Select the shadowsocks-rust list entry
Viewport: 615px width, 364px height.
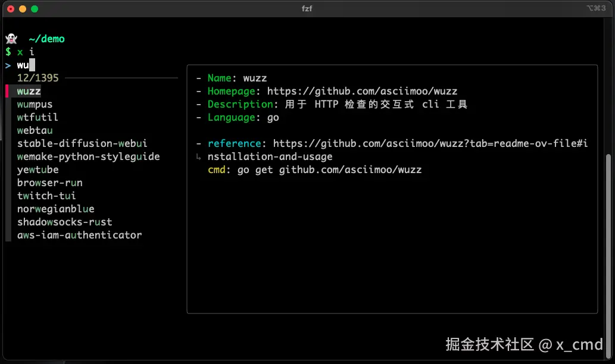point(64,222)
